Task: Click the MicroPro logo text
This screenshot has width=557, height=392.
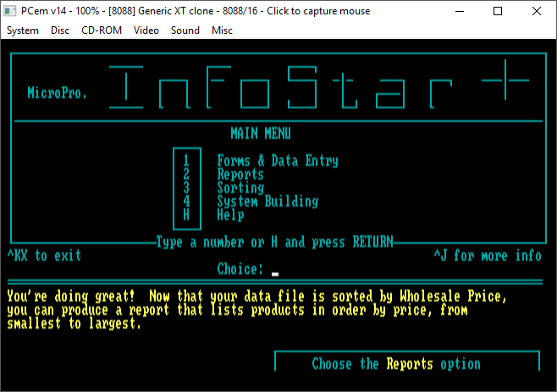Action: [58, 93]
